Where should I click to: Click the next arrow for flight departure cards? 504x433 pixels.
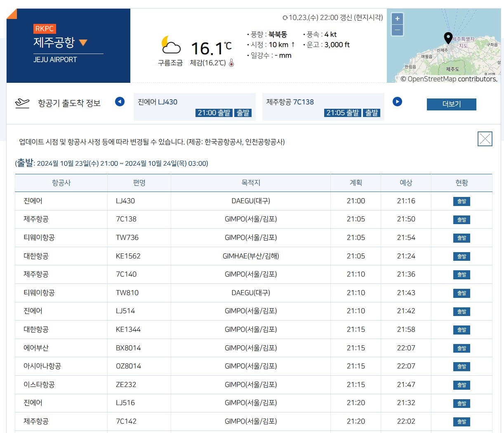pyautogui.click(x=397, y=101)
